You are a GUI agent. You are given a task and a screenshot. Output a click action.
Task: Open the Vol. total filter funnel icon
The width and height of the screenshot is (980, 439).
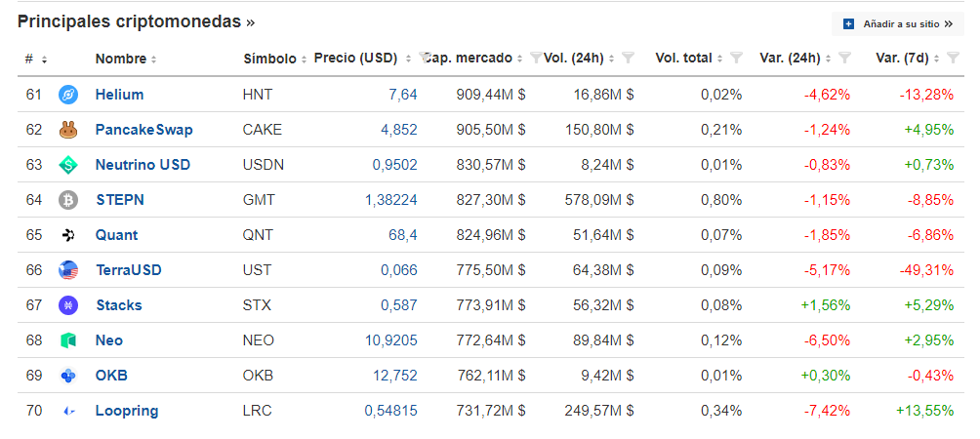[x=736, y=59]
